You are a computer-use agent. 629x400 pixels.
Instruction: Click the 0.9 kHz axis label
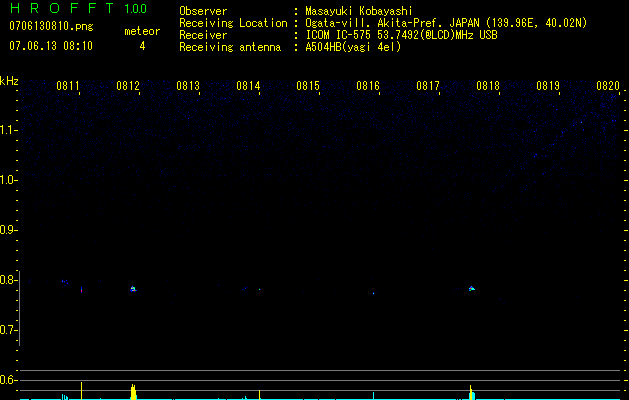[x=8, y=230]
